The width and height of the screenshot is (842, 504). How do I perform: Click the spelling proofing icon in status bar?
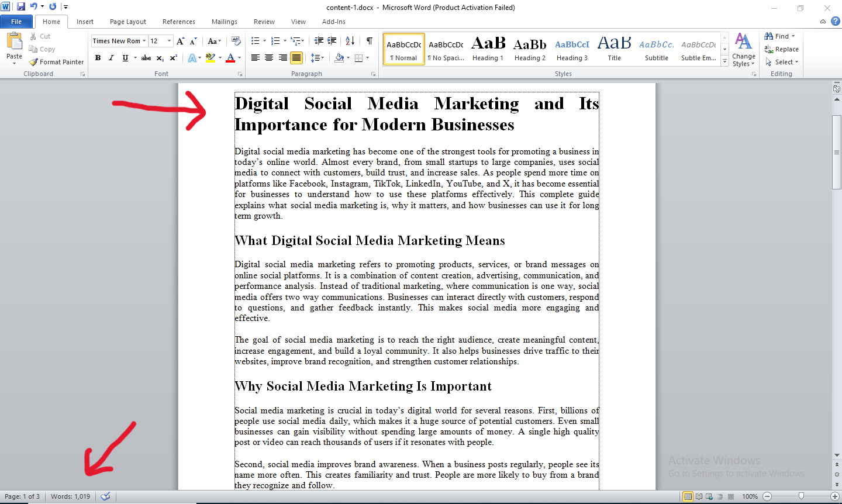click(x=105, y=496)
